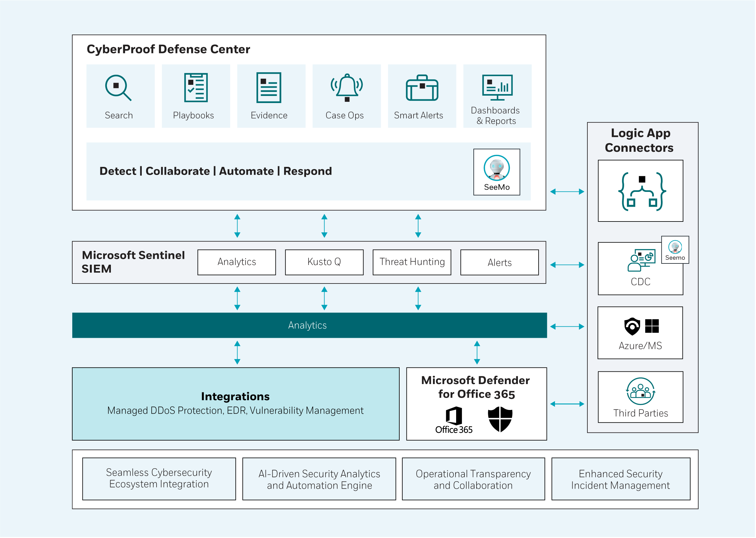
Task: Click the Search magnifying glass icon
Action: click(118, 88)
